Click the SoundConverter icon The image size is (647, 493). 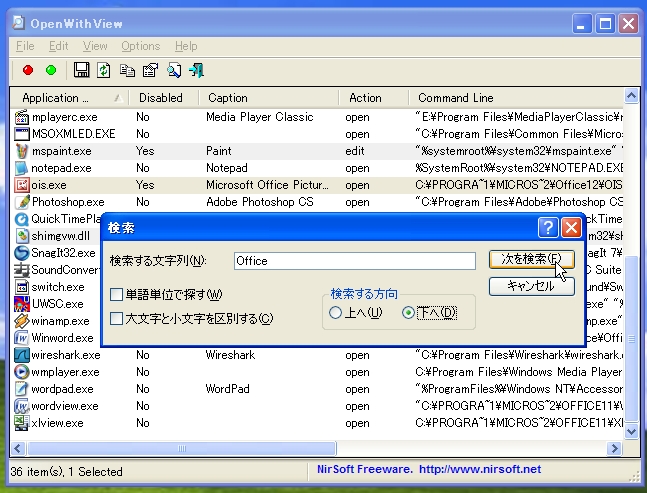click(x=21, y=270)
